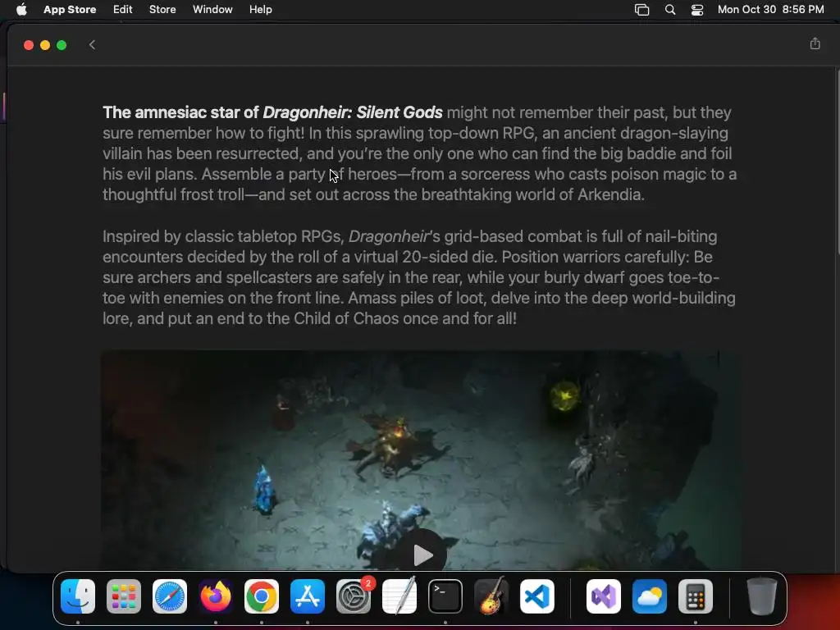840x630 pixels.
Task: Open Finder from the Dock
Action: (78, 596)
